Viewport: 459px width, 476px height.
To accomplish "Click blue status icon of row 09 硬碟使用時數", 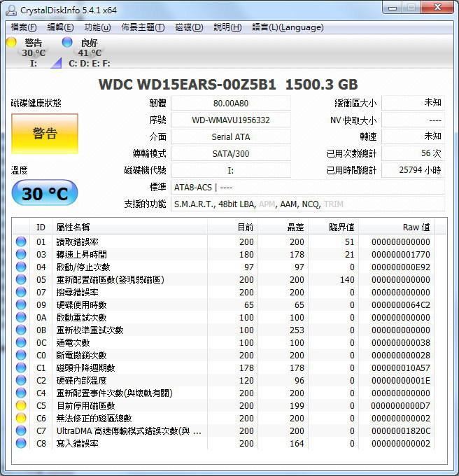I will tap(21, 304).
